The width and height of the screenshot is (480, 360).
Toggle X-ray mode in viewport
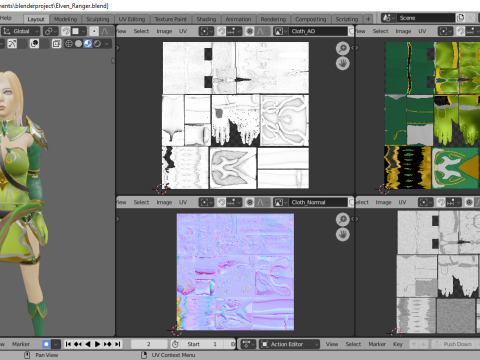56,44
